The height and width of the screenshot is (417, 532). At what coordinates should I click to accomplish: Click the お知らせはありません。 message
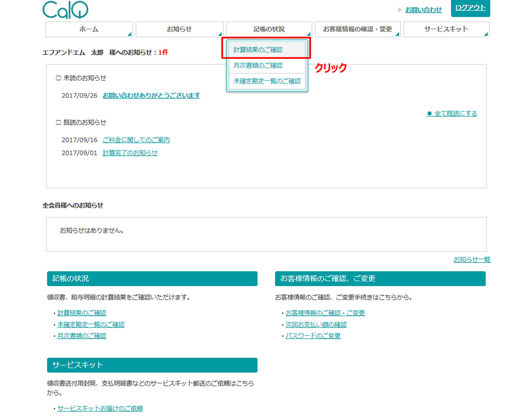(92, 231)
